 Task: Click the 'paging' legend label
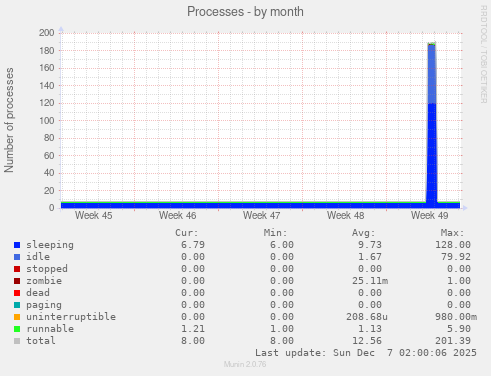(x=44, y=305)
